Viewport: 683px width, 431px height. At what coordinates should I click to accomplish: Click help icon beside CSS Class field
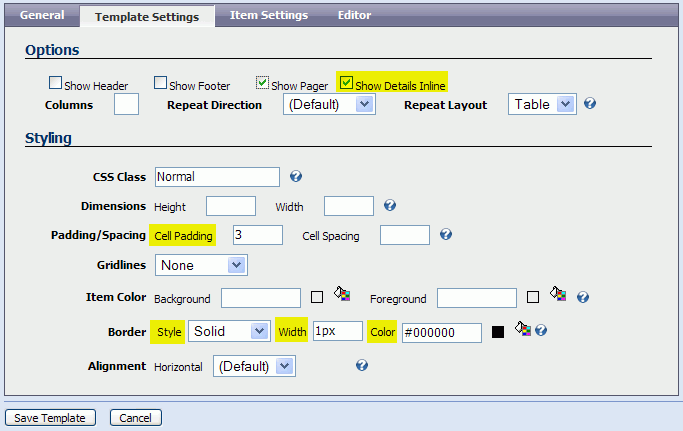pyautogui.click(x=296, y=176)
